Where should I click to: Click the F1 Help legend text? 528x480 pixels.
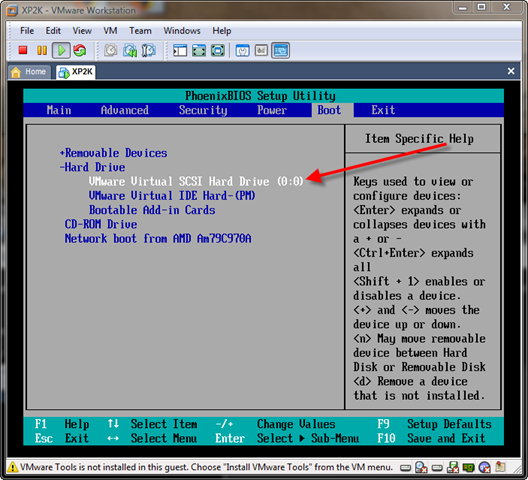(62, 424)
